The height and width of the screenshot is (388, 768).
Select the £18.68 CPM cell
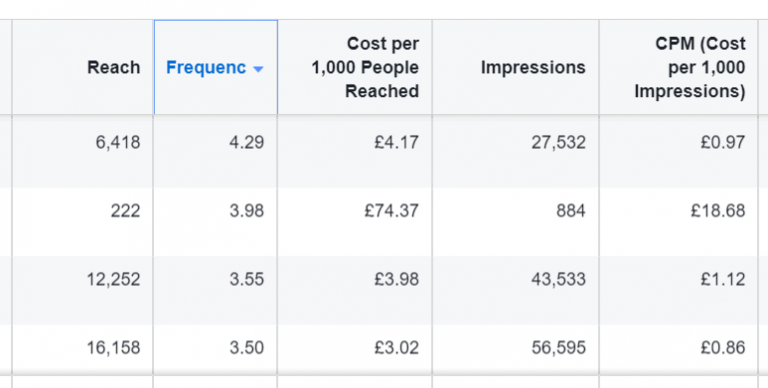point(718,211)
